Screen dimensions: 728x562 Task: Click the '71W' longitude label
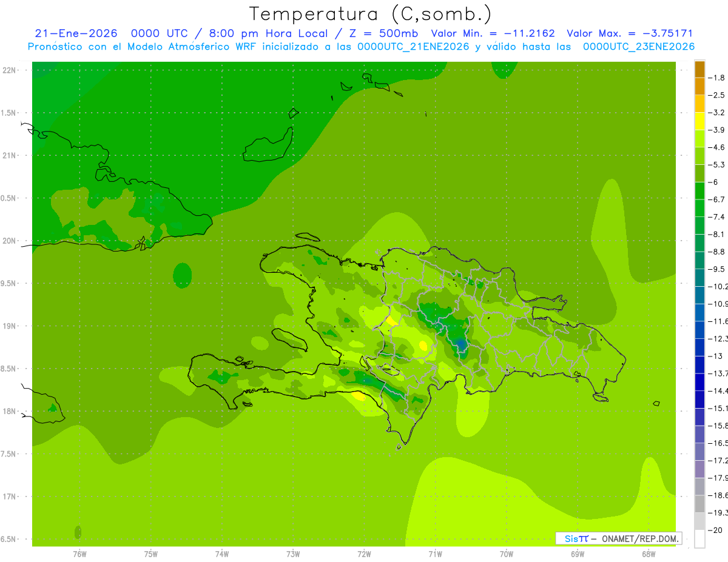tap(435, 554)
